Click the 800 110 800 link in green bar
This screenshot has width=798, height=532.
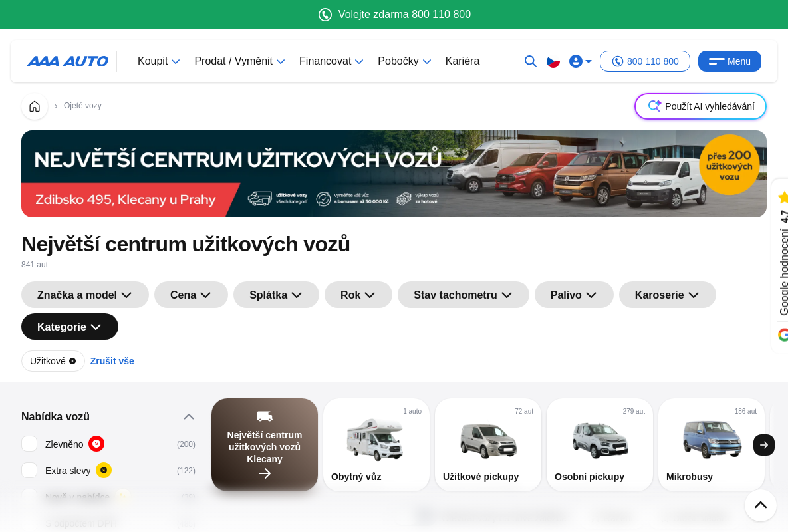441,15
